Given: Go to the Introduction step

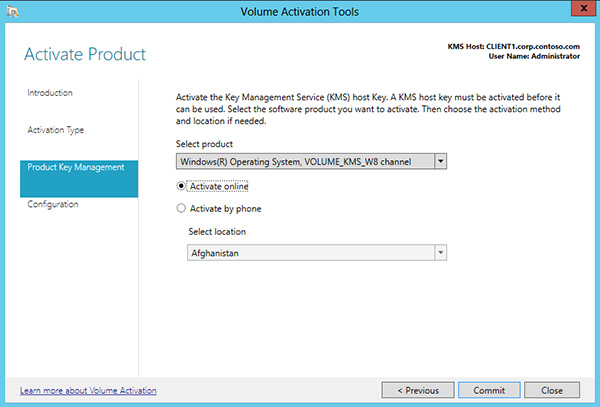Looking at the screenshot, I should [x=50, y=93].
